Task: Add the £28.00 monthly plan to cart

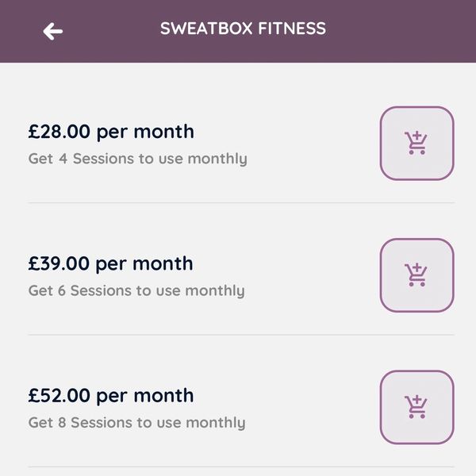Action: [x=416, y=144]
